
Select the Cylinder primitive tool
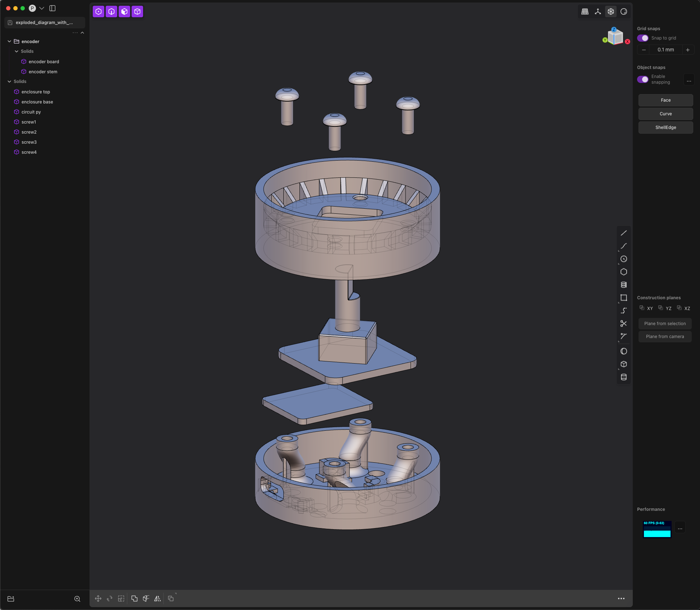[x=624, y=377]
